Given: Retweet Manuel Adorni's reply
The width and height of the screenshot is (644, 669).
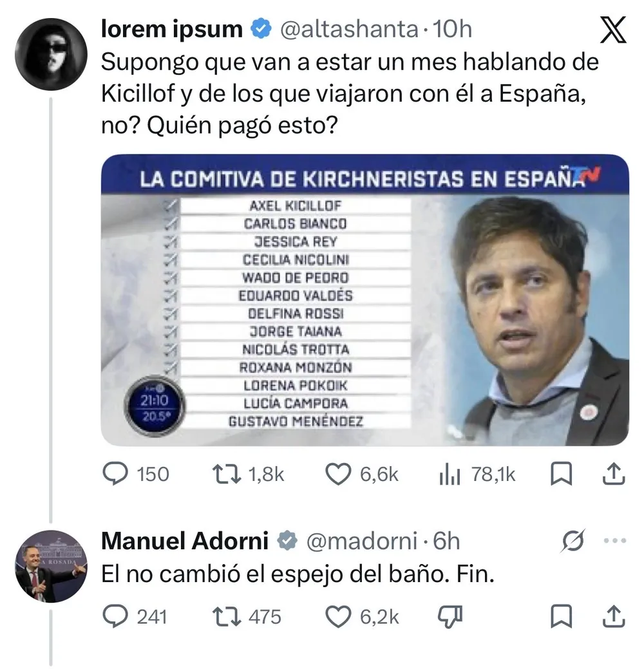Looking at the screenshot, I should click(227, 617).
